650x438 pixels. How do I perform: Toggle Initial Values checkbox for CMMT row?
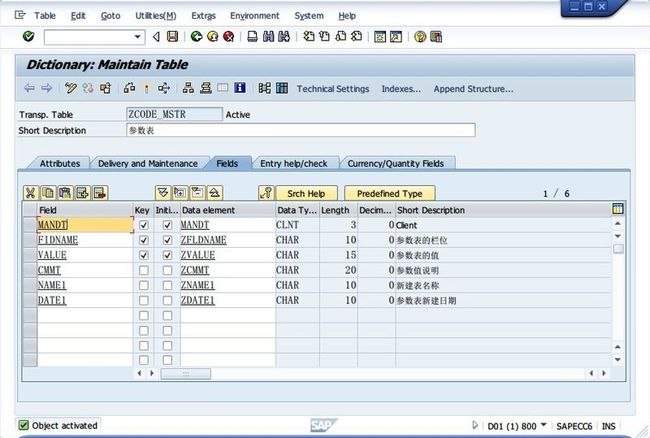coord(167,270)
